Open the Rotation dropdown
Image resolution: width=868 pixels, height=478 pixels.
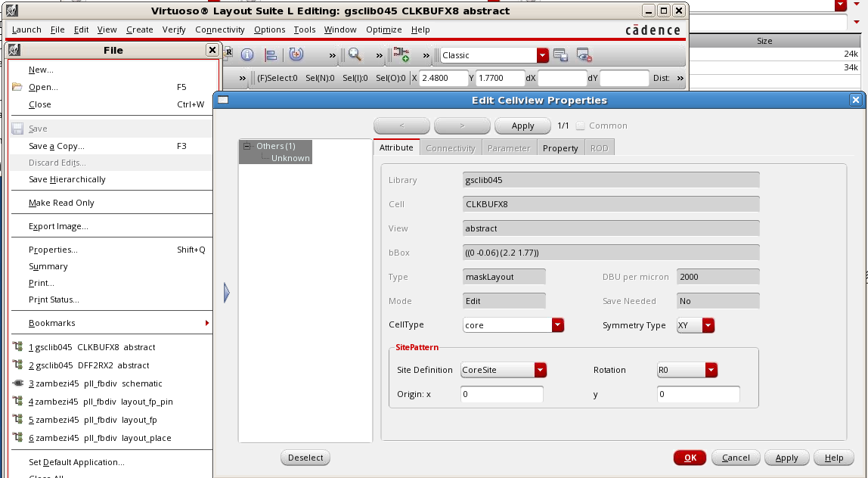(711, 370)
